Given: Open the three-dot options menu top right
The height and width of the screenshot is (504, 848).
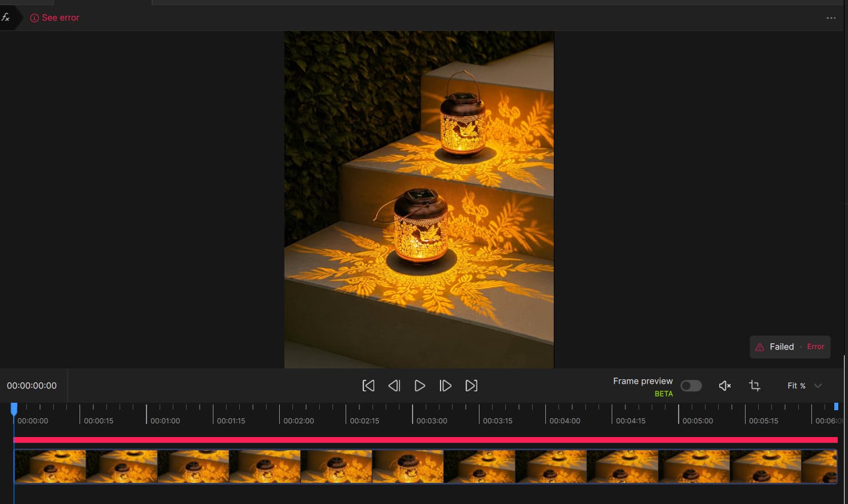Looking at the screenshot, I should tap(831, 18).
